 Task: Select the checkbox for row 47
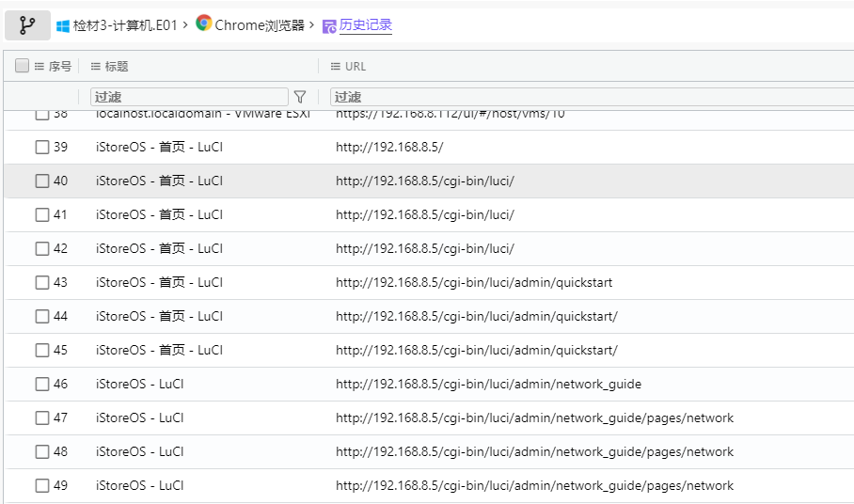42,417
